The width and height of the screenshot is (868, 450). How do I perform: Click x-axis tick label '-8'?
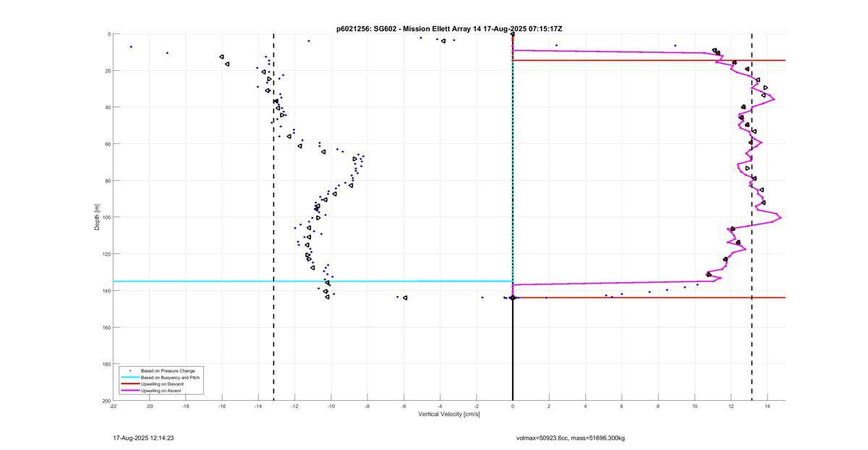pyautogui.click(x=367, y=406)
